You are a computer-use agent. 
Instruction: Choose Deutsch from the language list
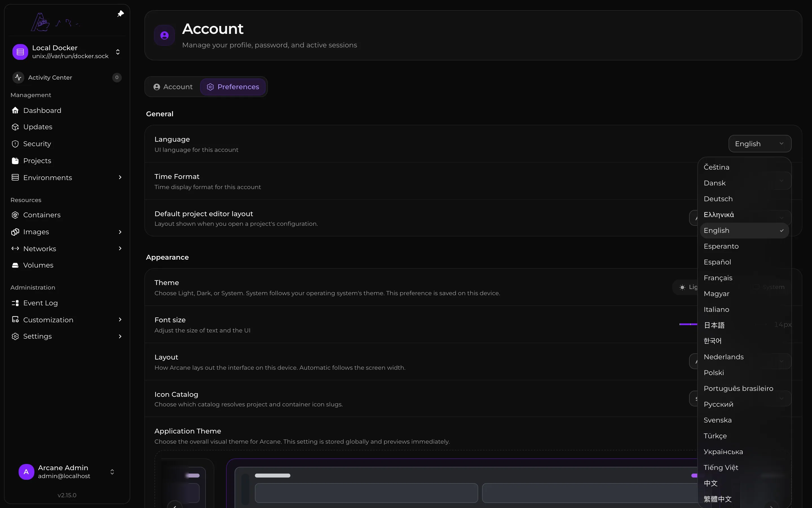point(744,199)
